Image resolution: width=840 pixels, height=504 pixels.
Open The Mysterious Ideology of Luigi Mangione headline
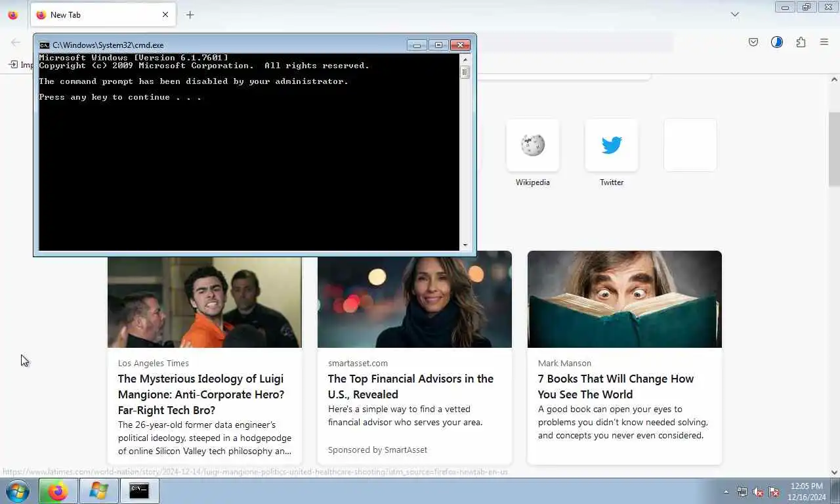[201, 394]
